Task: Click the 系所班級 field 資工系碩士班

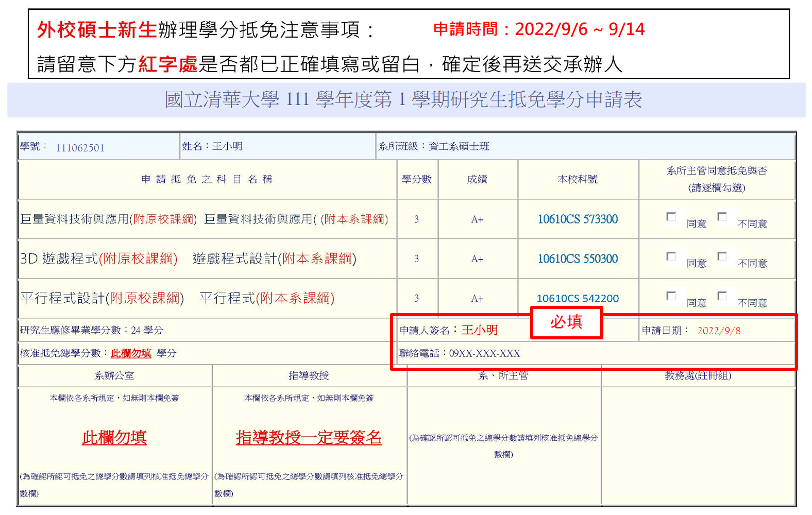Action: pyautogui.click(x=459, y=147)
